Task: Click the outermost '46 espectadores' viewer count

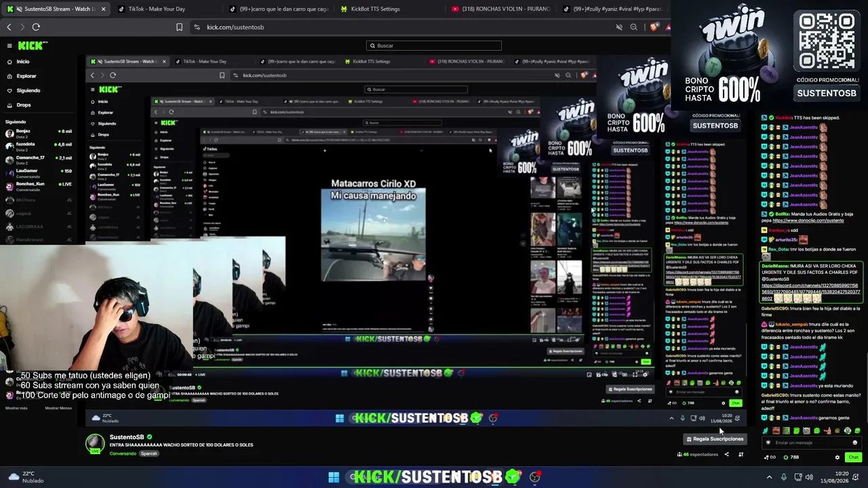Action: tap(698, 455)
